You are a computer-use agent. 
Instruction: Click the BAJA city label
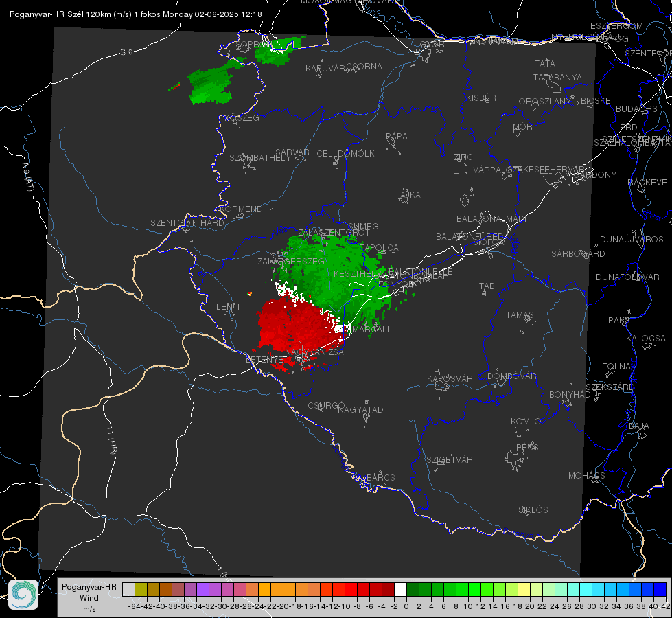639,426
